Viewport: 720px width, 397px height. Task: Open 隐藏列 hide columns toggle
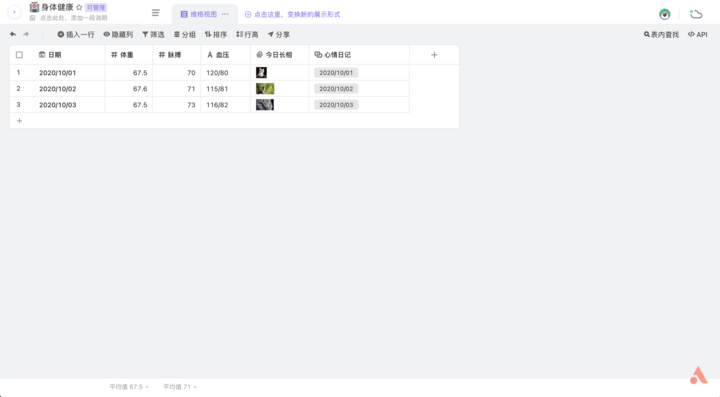tap(118, 34)
